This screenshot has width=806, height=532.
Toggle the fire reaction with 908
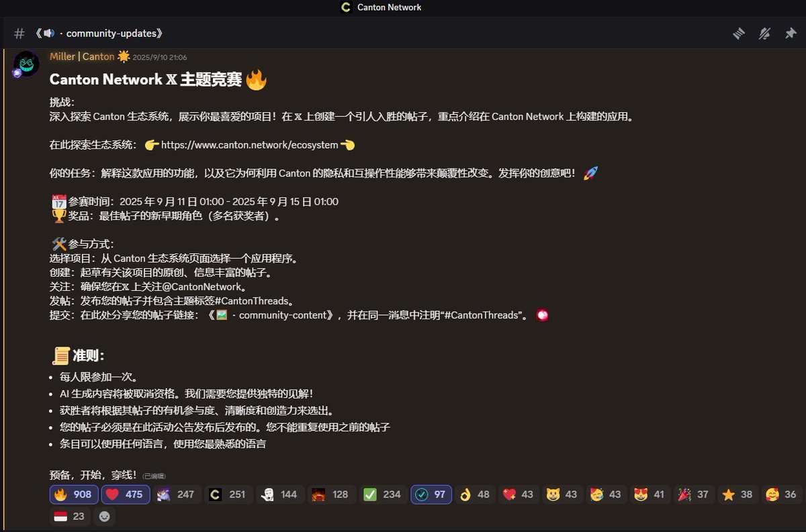(74, 494)
